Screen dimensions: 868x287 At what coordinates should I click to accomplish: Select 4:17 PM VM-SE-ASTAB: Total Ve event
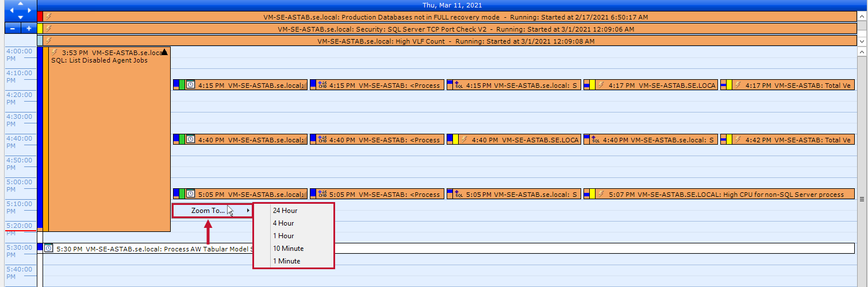click(x=788, y=85)
